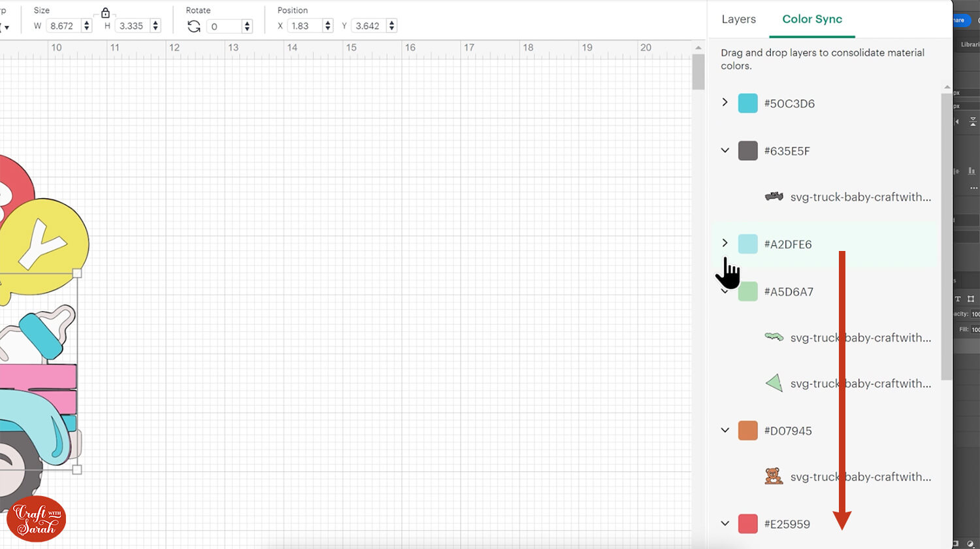Collapse the #E25959 color group
Screen dimensions: 980x549
(725, 524)
